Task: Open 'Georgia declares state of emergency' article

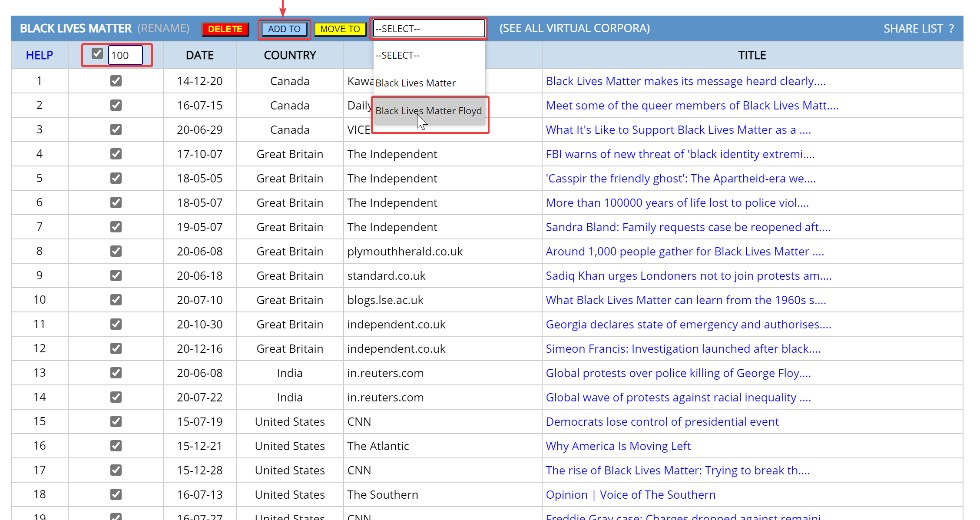Action: click(x=689, y=325)
